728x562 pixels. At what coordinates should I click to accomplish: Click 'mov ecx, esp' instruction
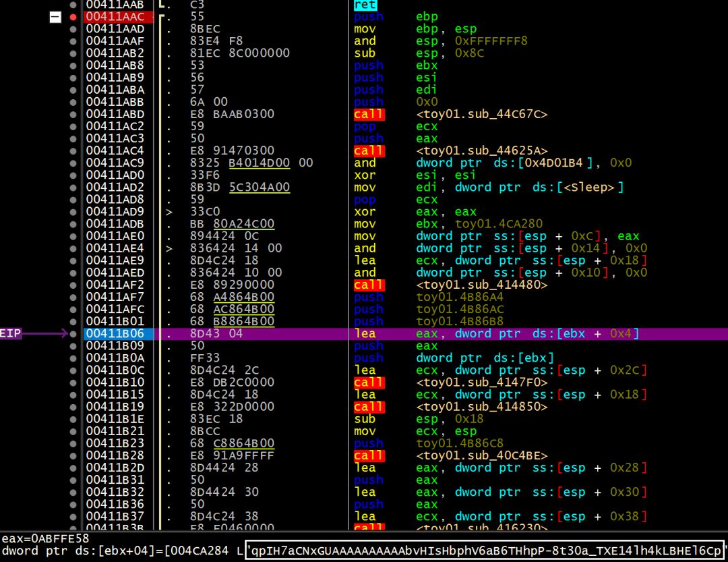415,431
